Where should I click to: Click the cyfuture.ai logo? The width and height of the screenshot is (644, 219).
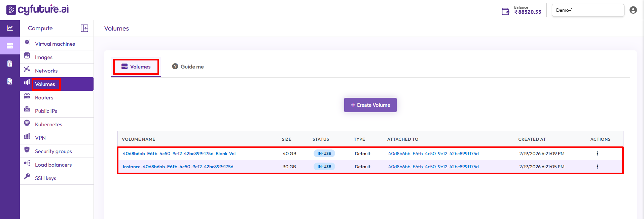pos(38,10)
